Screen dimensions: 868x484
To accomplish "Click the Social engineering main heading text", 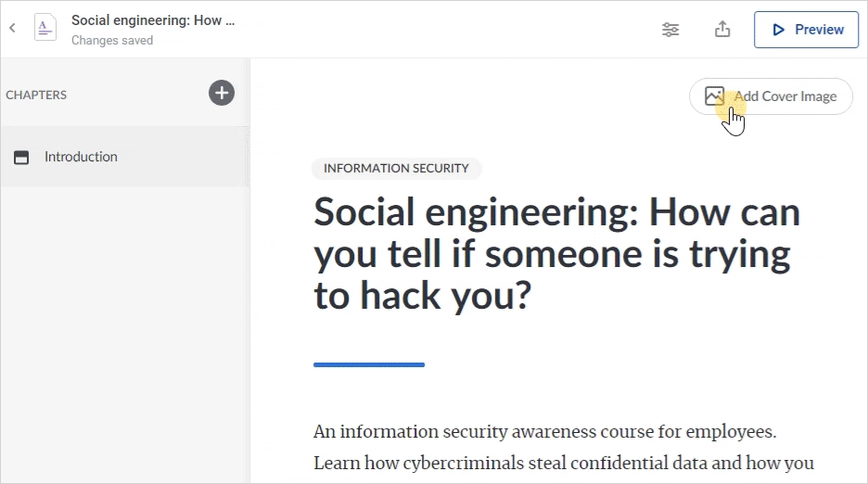I will [x=557, y=254].
